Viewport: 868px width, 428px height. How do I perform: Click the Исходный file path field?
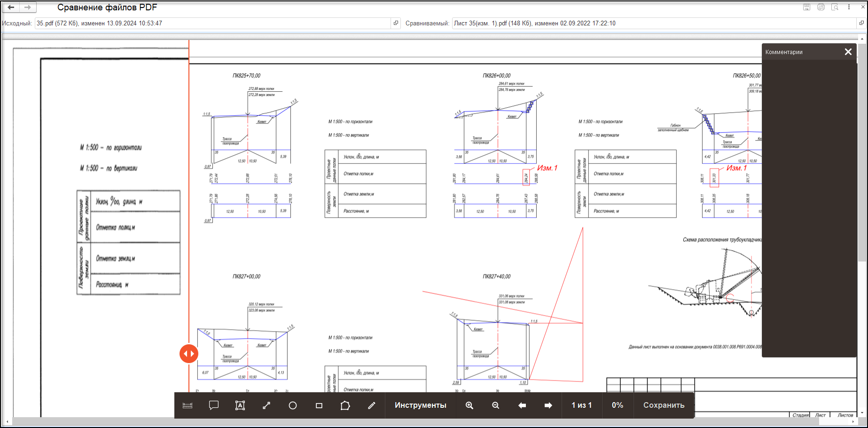[x=211, y=23]
